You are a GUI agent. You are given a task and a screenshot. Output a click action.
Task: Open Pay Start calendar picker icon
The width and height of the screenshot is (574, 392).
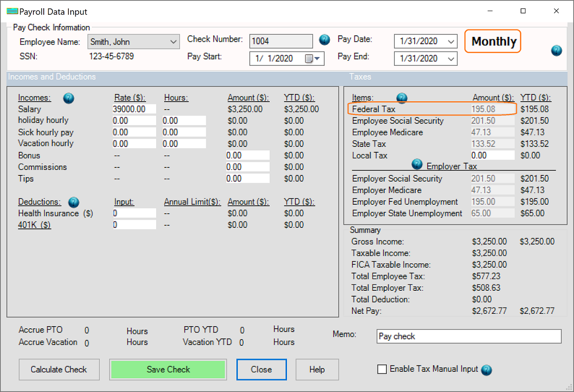click(x=310, y=58)
